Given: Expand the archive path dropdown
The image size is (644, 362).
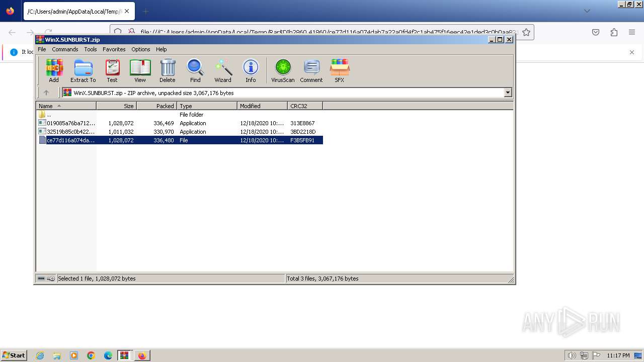Looking at the screenshot, I should [508, 93].
